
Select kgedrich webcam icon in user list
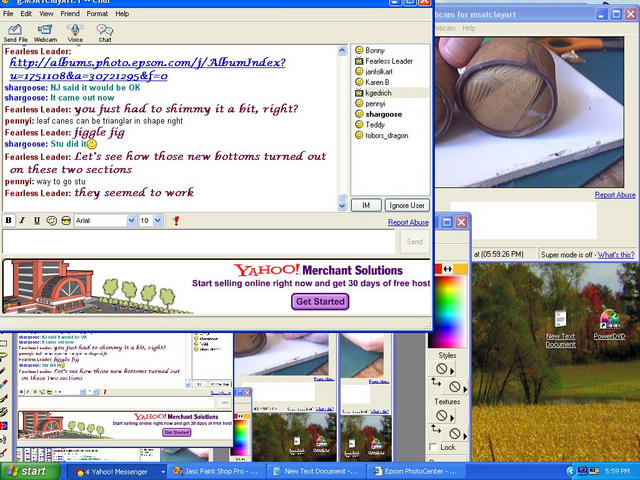coord(359,93)
